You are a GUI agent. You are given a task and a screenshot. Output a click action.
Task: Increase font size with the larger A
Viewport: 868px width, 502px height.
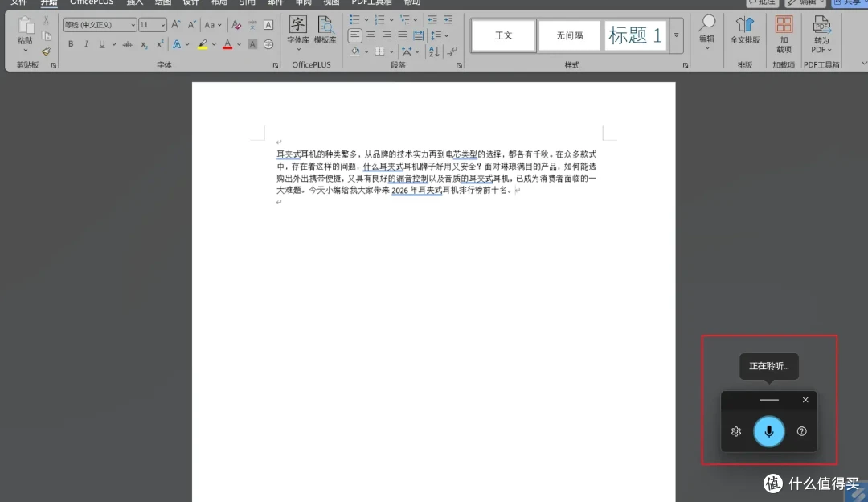[x=175, y=24]
